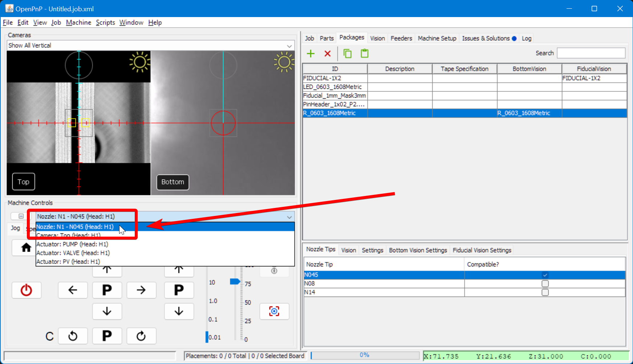Add a new package with the green plus icon
Screen dimensions: 633x364
pos(311,53)
